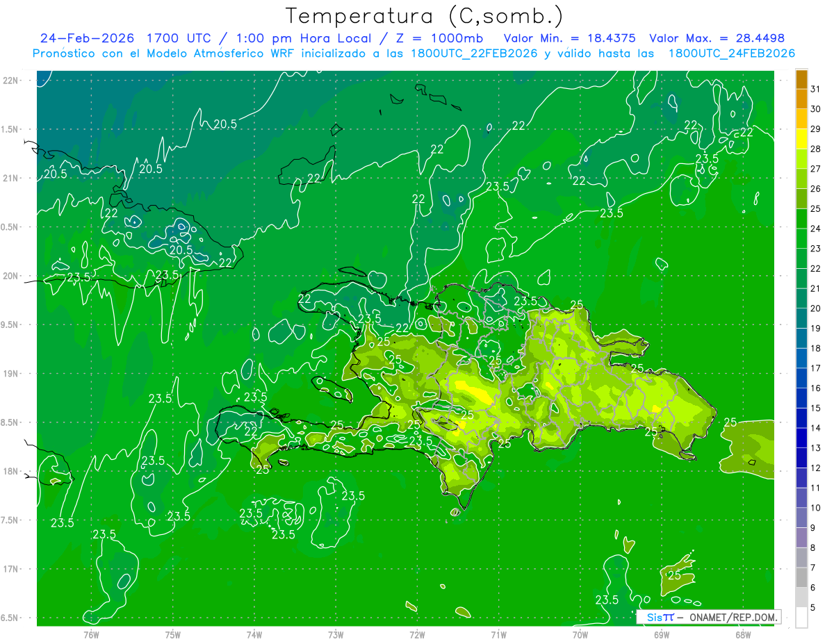This screenshot has height=644, width=834.
Task: Pick the green swatch between 23 and 24
Action: click(801, 239)
